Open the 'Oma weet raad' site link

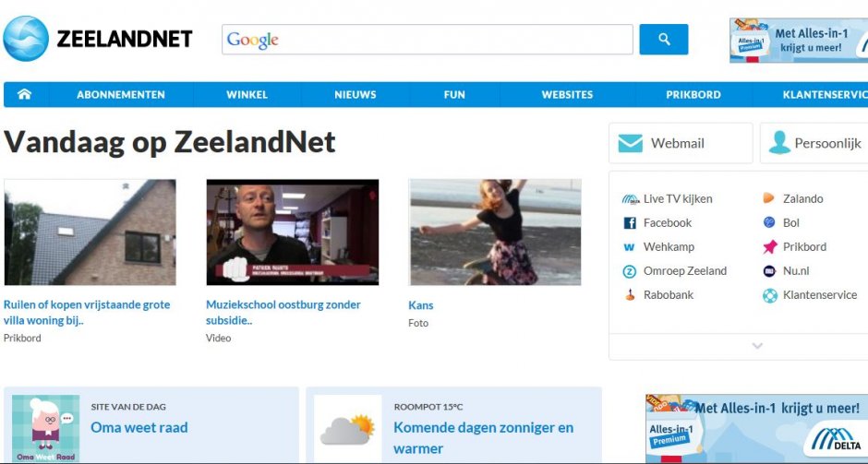(x=139, y=427)
